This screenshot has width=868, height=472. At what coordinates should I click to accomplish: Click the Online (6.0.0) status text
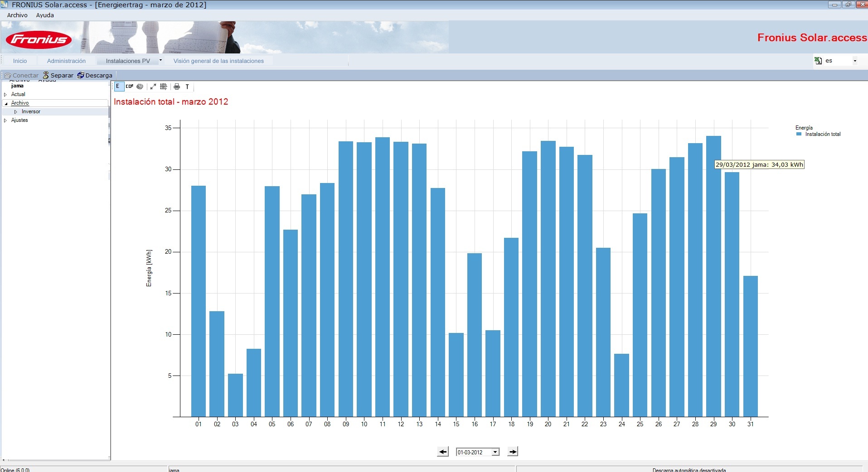tap(15, 470)
